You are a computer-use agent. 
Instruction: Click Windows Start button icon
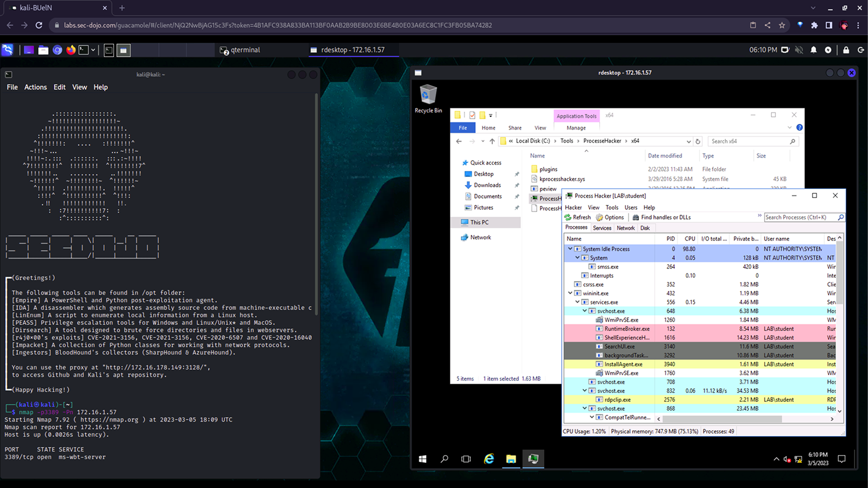point(422,459)
